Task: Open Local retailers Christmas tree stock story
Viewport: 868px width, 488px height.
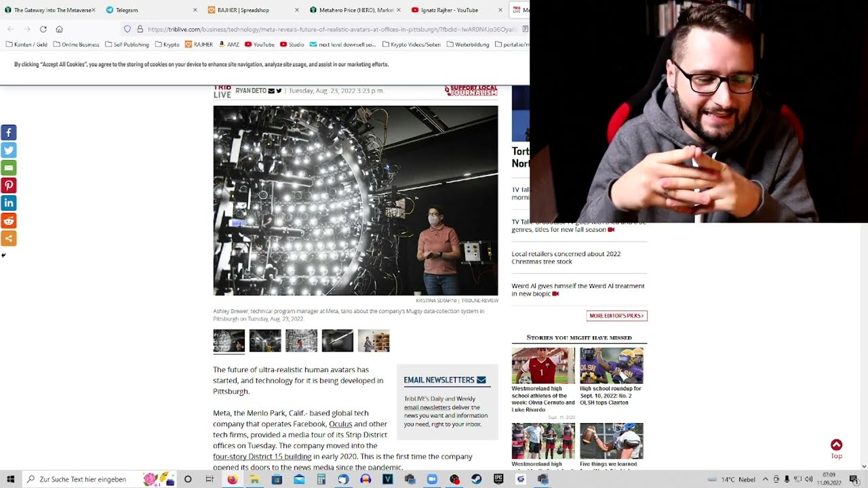Action: [566, 258]
